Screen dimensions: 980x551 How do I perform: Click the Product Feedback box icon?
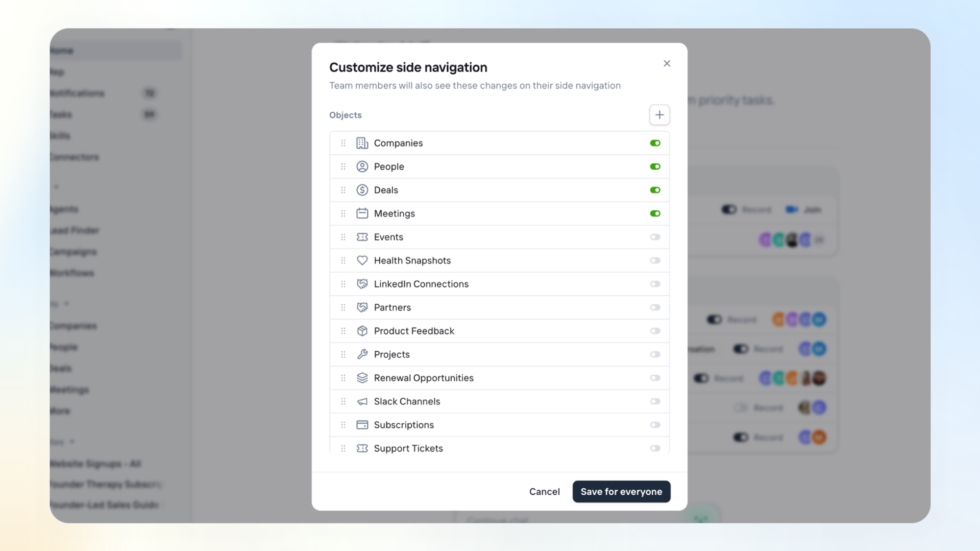coord(362,331)
